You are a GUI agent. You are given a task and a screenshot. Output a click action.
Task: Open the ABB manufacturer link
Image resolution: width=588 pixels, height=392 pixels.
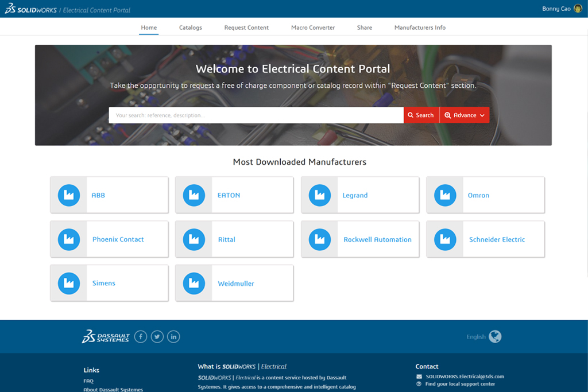point(98,195)
